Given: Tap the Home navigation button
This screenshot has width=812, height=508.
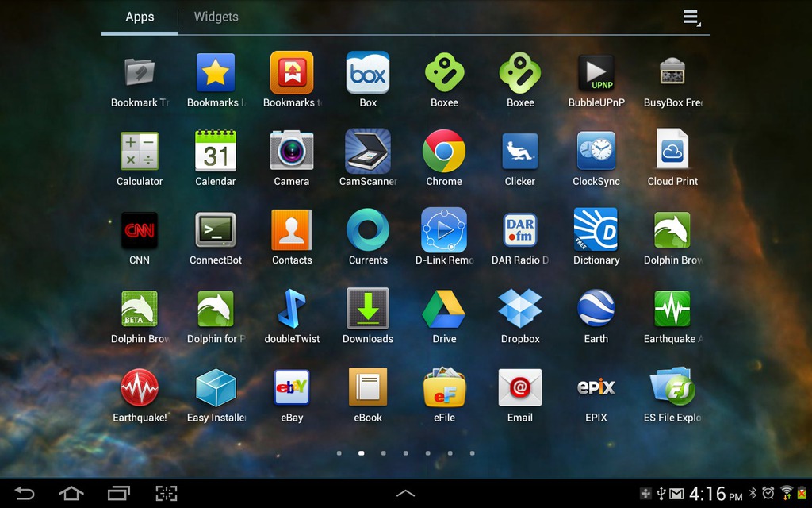Looking at the screenshot, I should point(71,493).
